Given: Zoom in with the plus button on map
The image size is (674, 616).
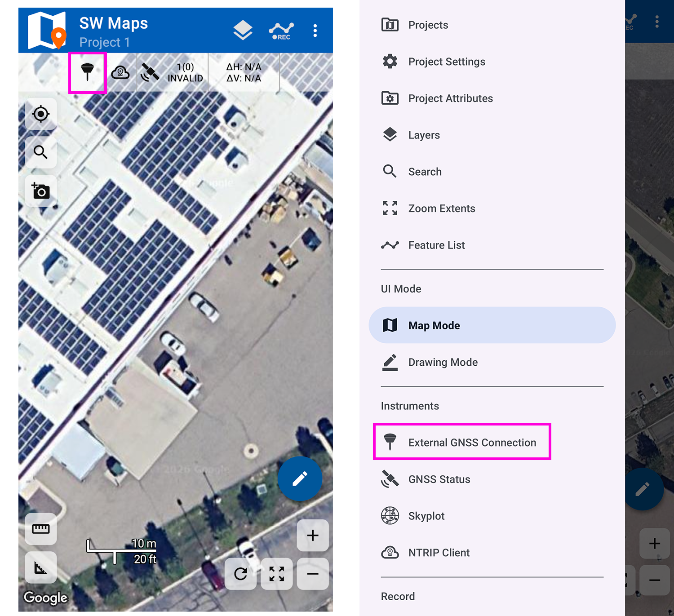Looking at the screenshot, I should point(313,536).
